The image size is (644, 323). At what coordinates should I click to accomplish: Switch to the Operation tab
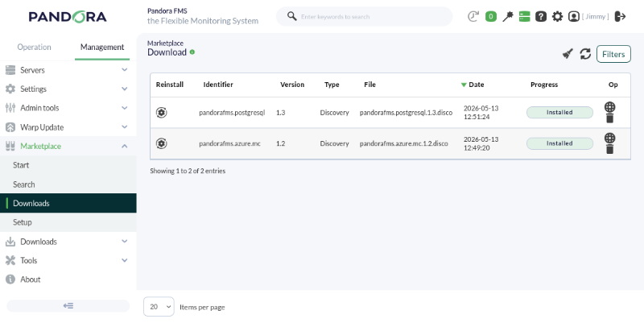[34, 47]
